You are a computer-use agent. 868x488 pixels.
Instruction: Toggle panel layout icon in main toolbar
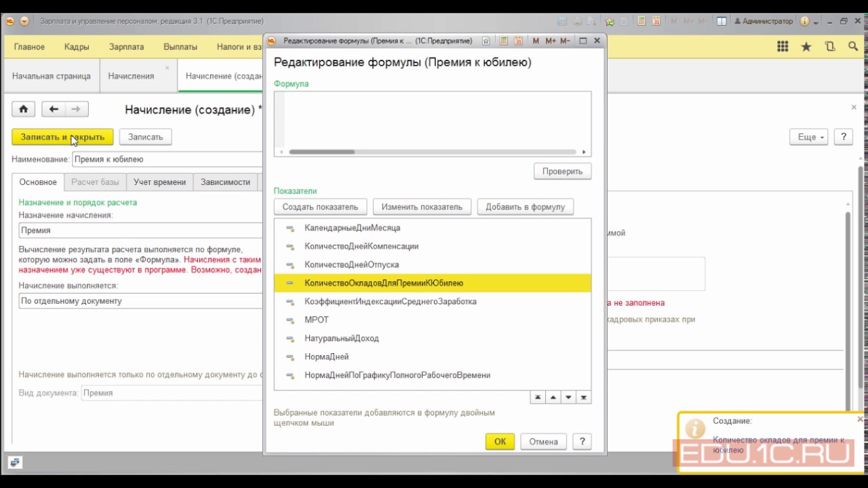(722, 21)
